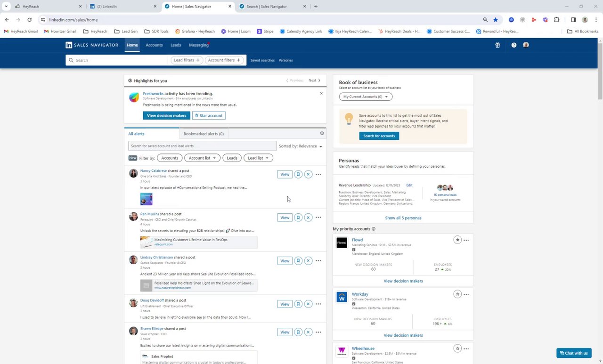Toggle the Leads filter chip

232,158
